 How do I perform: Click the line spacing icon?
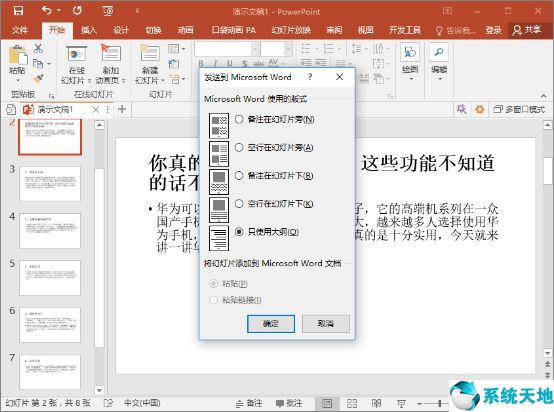357,48
